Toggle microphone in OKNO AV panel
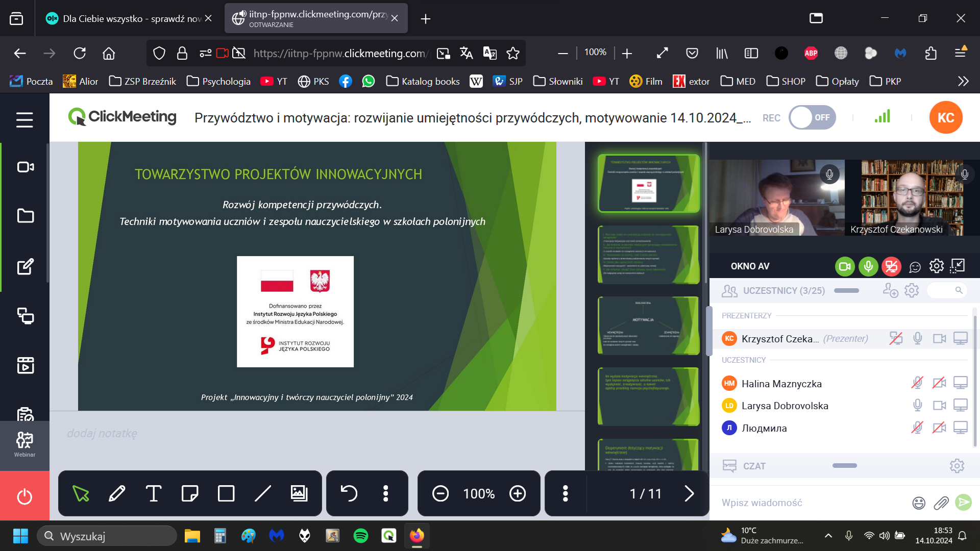Image resolution: width=980 pixels, height=551 pixels. pyautogui.click(x=868, y=266)
